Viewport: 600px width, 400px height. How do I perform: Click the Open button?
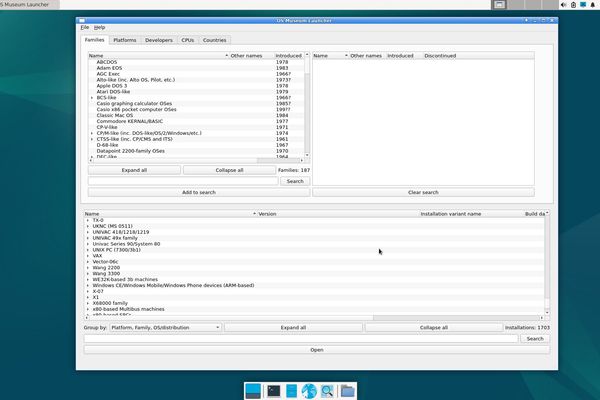[x=317, y=350]
